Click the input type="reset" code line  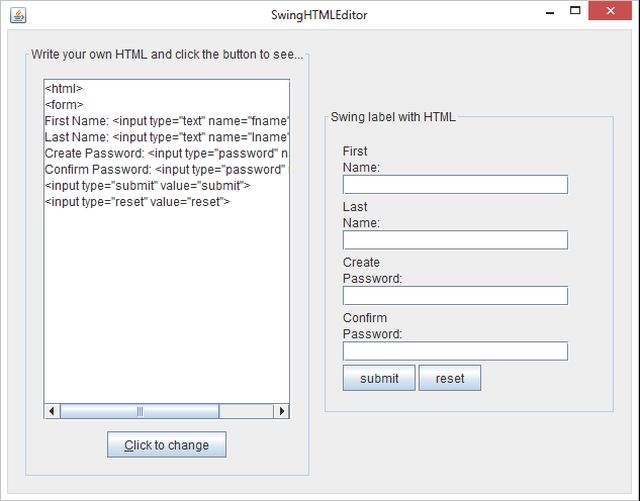coord(137,201)
